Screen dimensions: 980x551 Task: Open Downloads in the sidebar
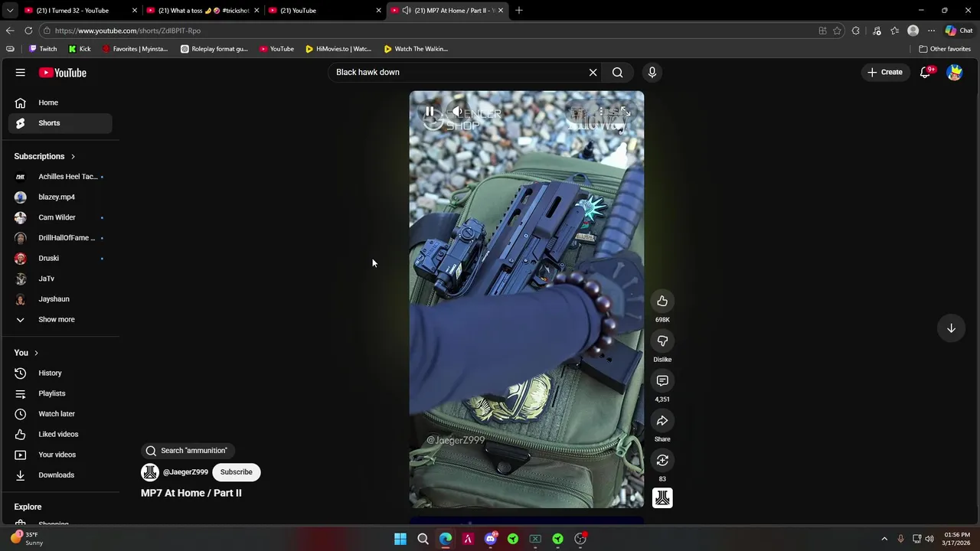click(x=60, y=474)
